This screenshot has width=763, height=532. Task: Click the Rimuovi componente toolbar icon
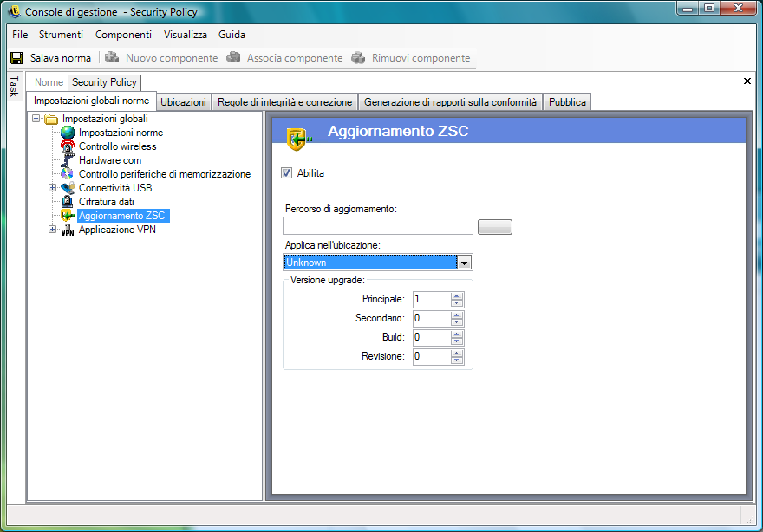[359, 57]
